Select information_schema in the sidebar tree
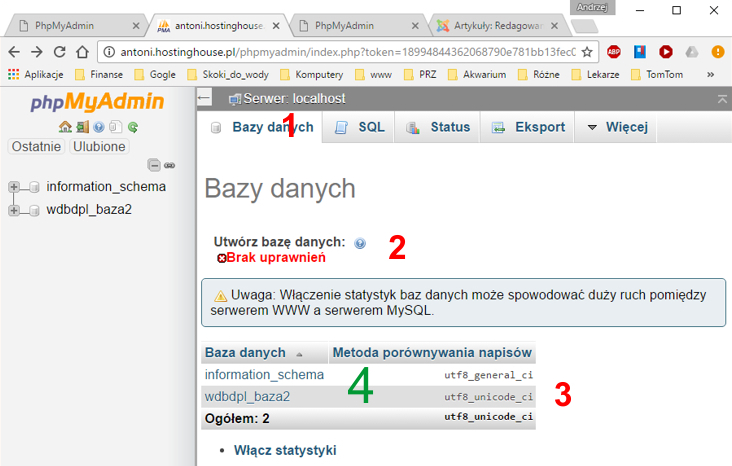This screenshot has height=466, width=732. coord(106,186)
